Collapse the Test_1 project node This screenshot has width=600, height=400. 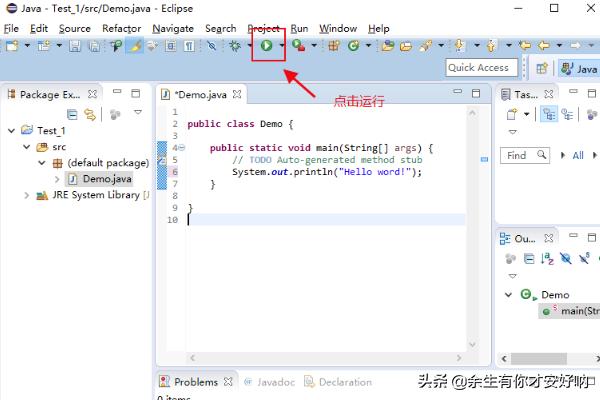[11, 131]
